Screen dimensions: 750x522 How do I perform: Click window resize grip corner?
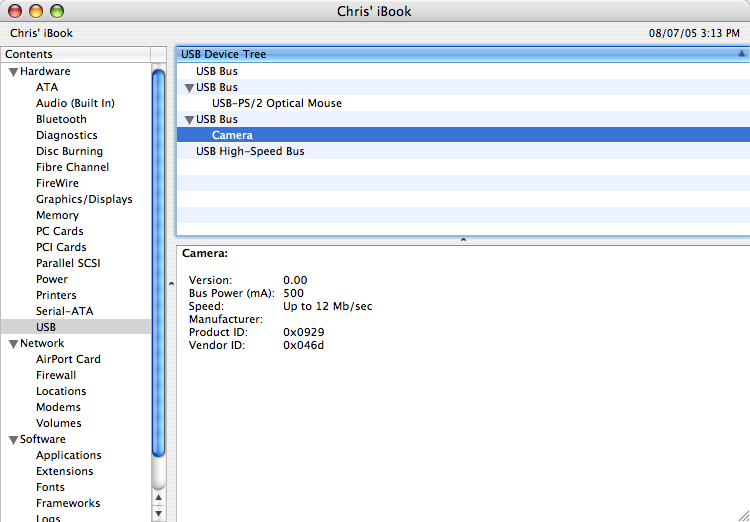(x=744, y=516)
